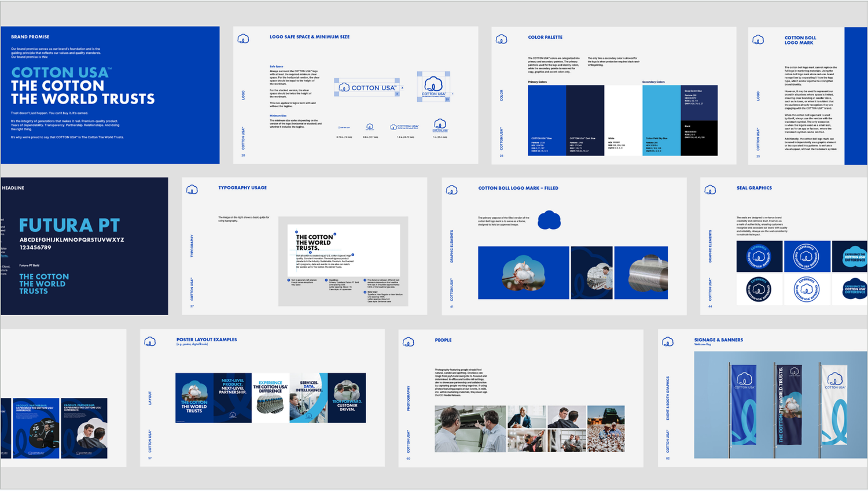The height and width of the screenshot is (491, 868).
Task: Pick the Black secondary color swatch
Action: click(x=699, y=138)
